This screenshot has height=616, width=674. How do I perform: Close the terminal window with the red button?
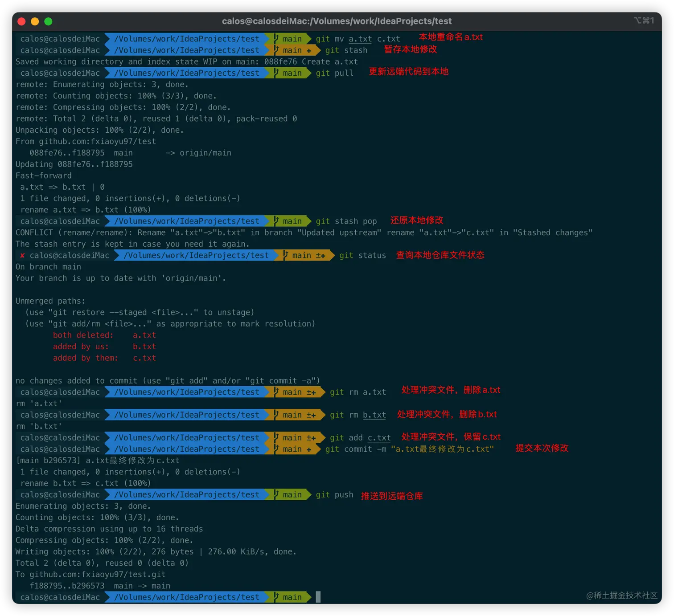point(21,21)
